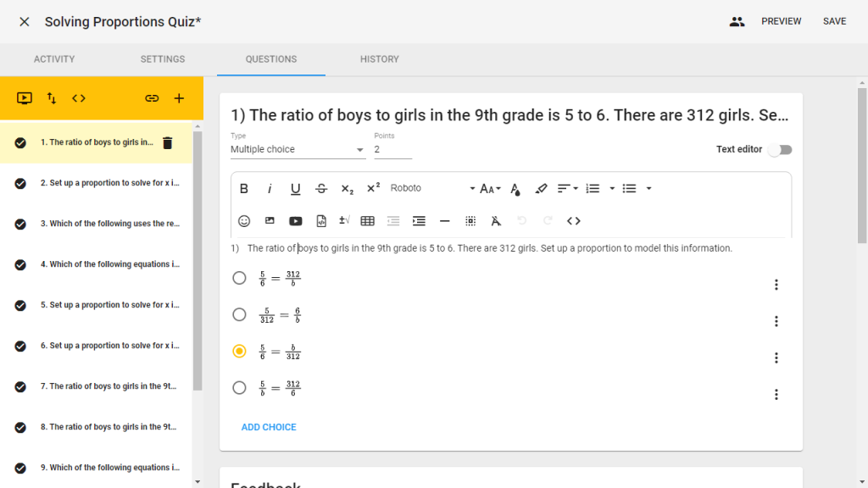This screenshot has width=868, height=488.
Task: Open the text color picker
Action: click(515, 189)
